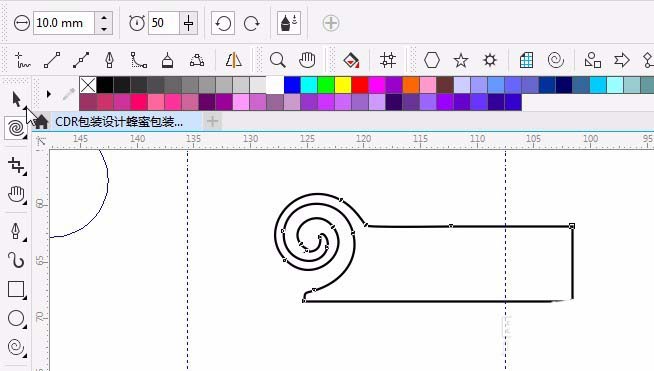Select the Complex star tool
The height and width of the screenshot is (371, 654).
tap(490, 60)
